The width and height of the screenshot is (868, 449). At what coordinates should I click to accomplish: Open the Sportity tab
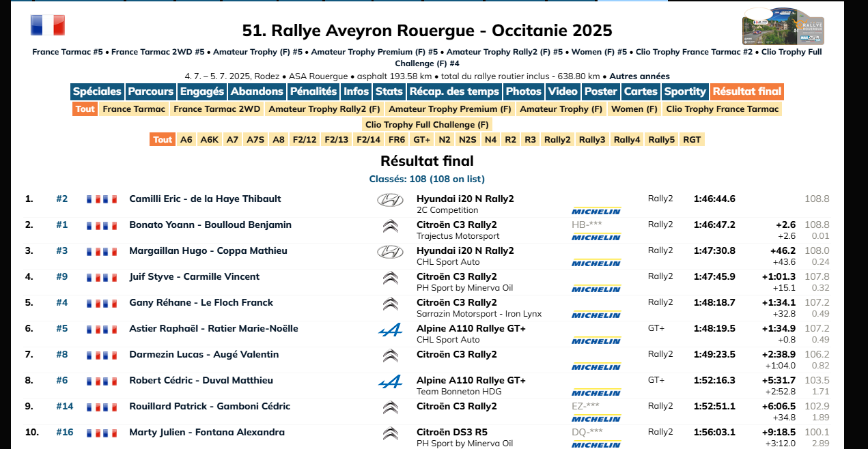(x=685, y=91)
